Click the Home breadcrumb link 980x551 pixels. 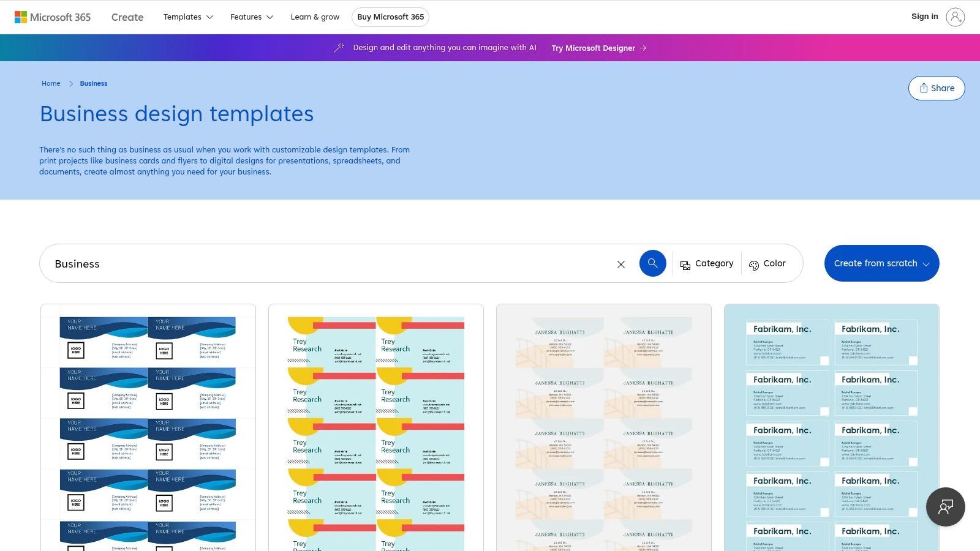[x=51, y=83]
